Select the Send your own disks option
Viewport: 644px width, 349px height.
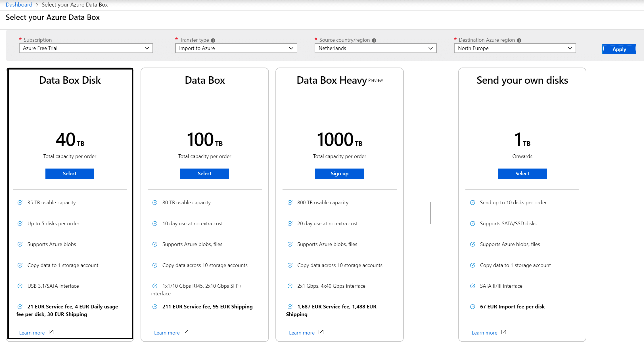point(522,173)
